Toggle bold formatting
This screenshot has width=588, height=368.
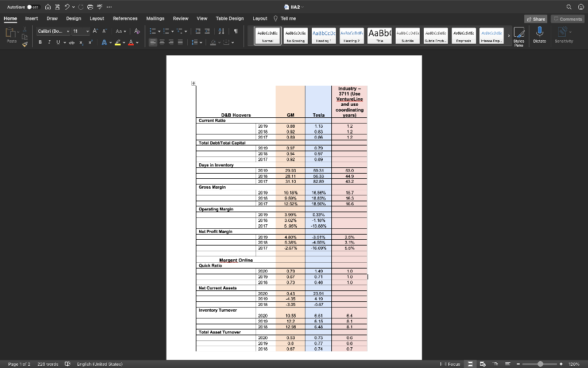pos(40,43)
